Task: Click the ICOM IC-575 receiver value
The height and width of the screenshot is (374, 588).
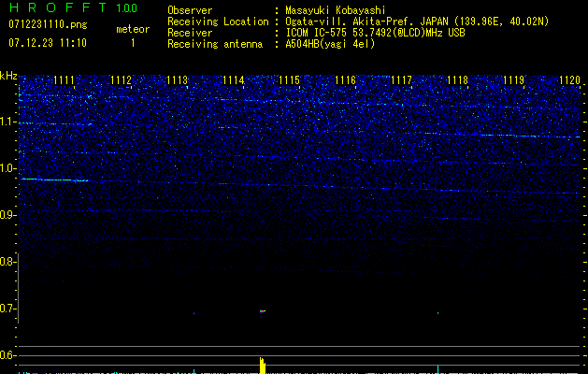Action: click(x=375, y=33)
